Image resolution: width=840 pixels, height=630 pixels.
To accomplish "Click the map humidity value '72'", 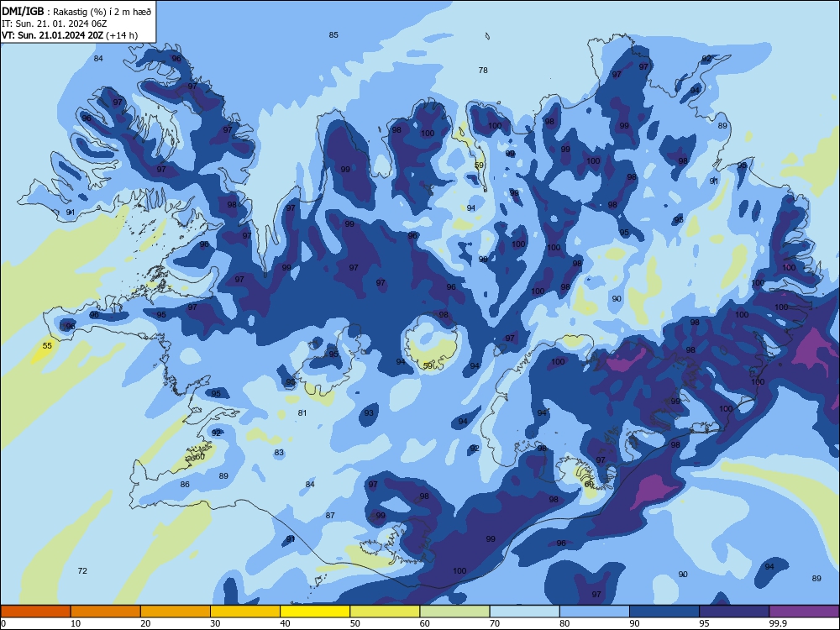I will click(x=82, y=570).
